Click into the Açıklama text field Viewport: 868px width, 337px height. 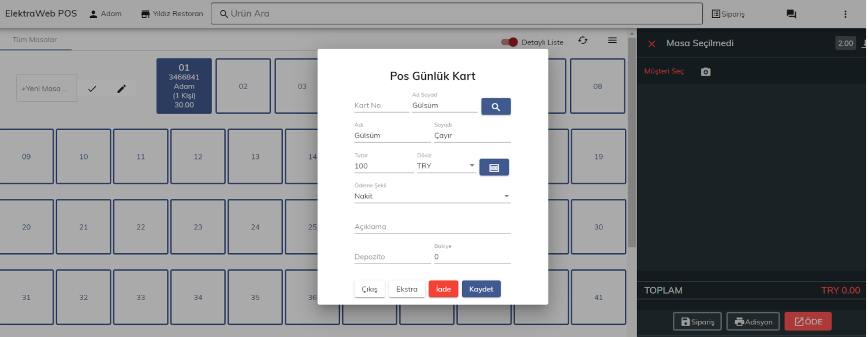click(x=432, y=227)
